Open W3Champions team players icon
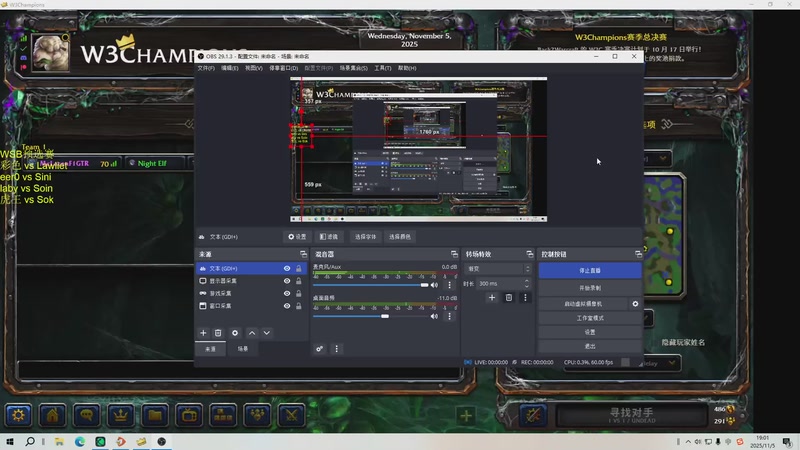Image resolution: width=800 pixels, height=450 pixels. (258, 415)
